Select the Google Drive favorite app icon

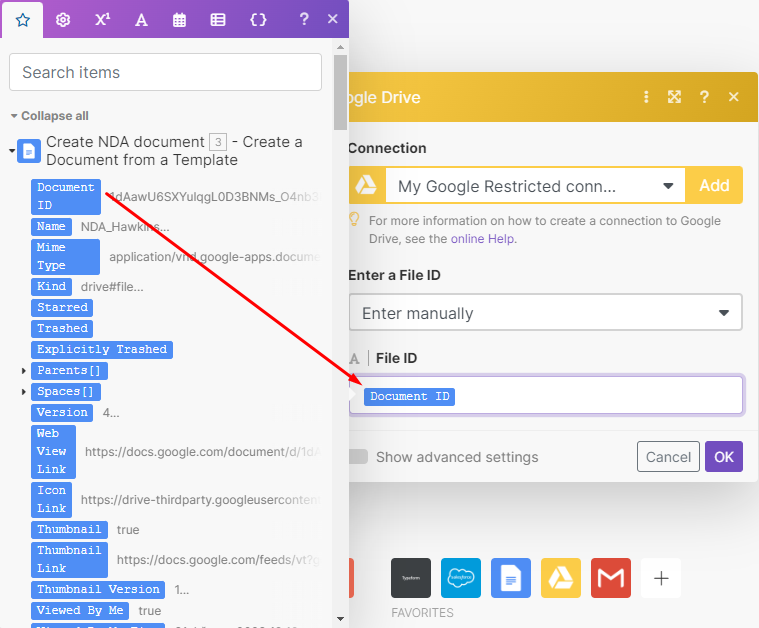pyautogui.click(x=561, y=578)
